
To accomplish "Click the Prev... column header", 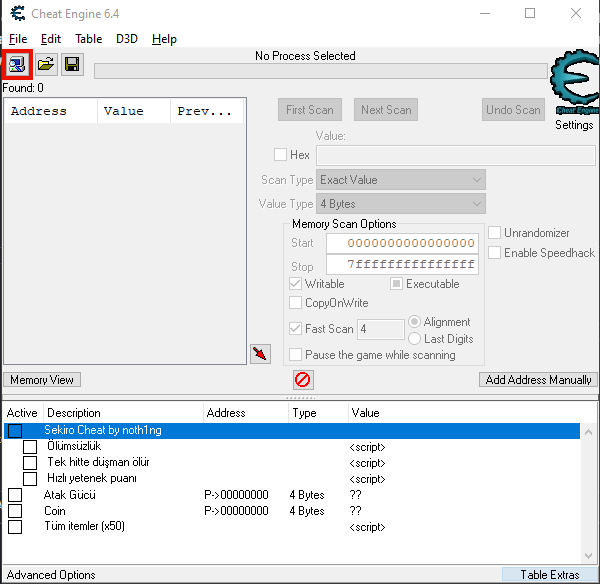I will point(207,111).
